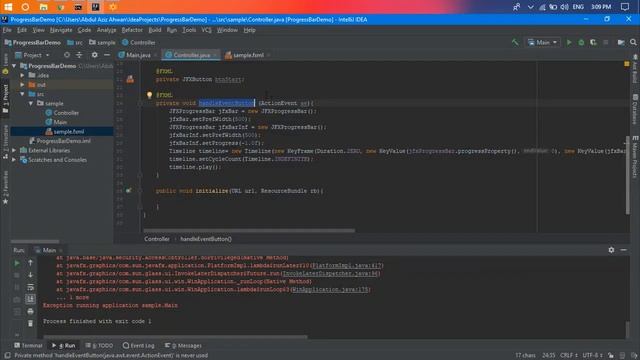The width and height of the screenshot is (640, 360).
Task: Open PlatformImpl.java:417 stack trace link
Action: pyautogui.click(x=347, y=266)
